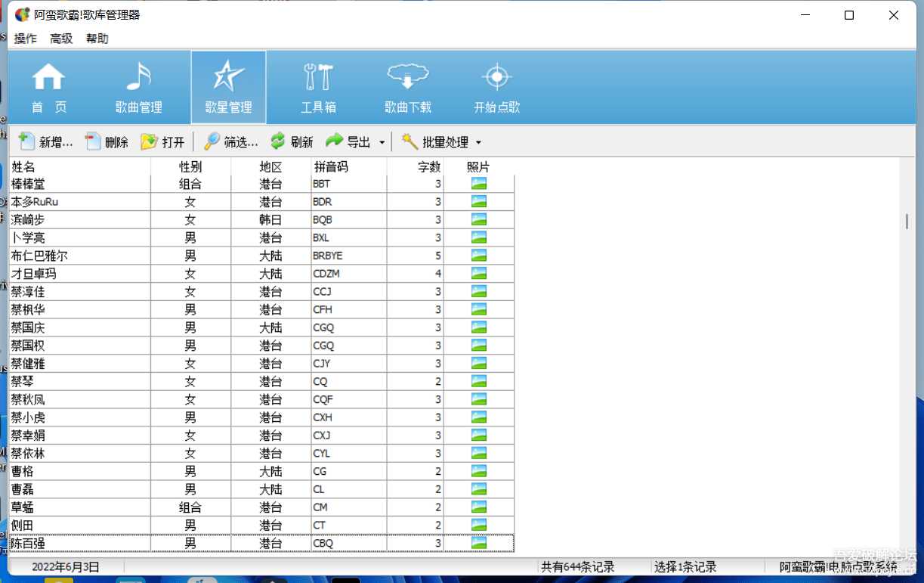The height and width of the screenshot is (583, 924).
Task: Click the 删除 delete icon
Action: click(x=91, y=141)
